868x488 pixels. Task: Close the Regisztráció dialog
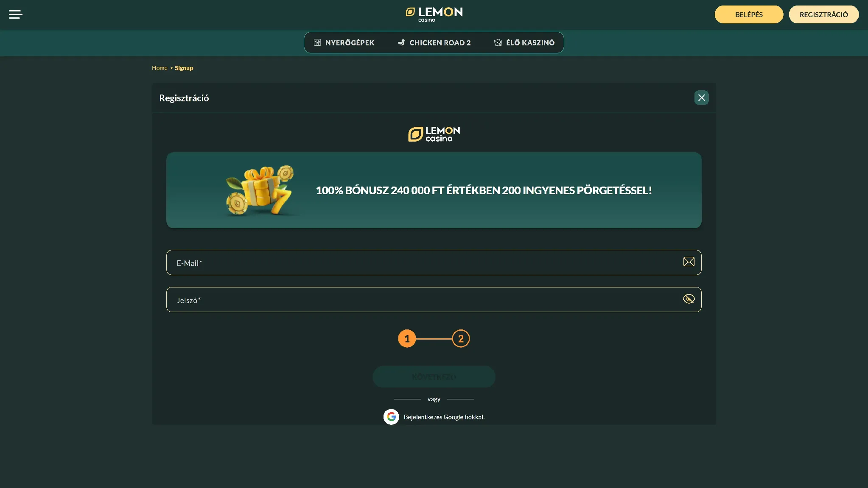701,98
